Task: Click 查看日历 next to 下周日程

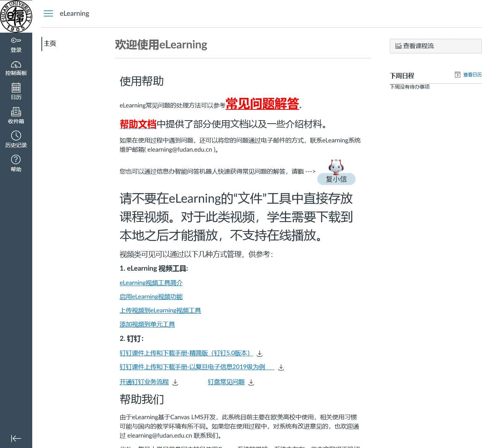Action: click(x=472, y=74)
